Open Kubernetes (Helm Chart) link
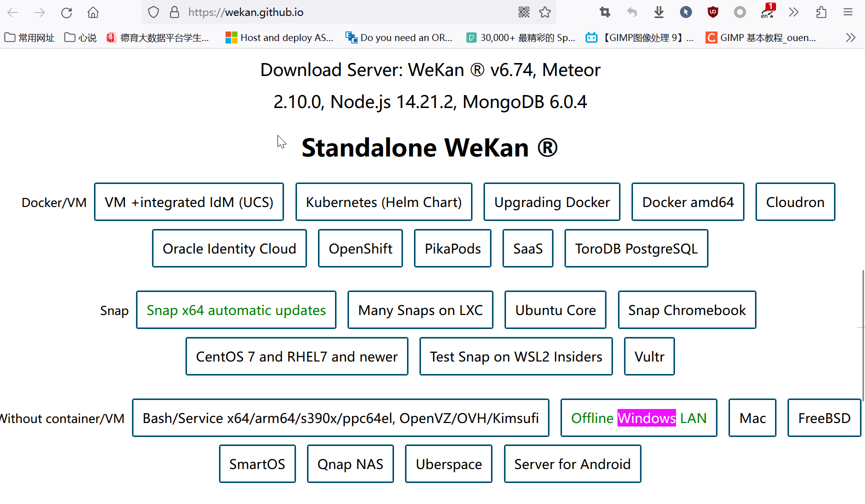Viewport: 865px width, 504px height. click(x=384, y=202)
